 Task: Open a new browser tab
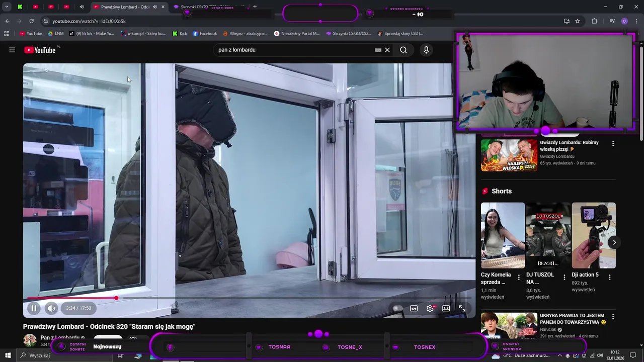click(255, 7)
